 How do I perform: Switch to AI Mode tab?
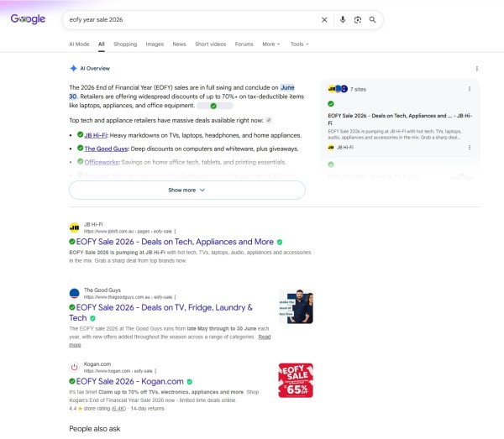click(79, 44)
